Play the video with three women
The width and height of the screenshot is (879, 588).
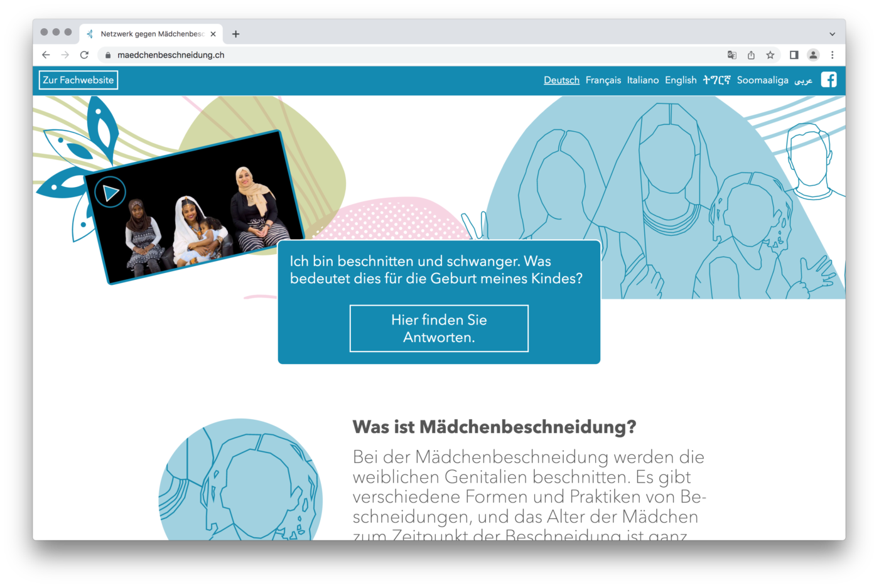111,192
